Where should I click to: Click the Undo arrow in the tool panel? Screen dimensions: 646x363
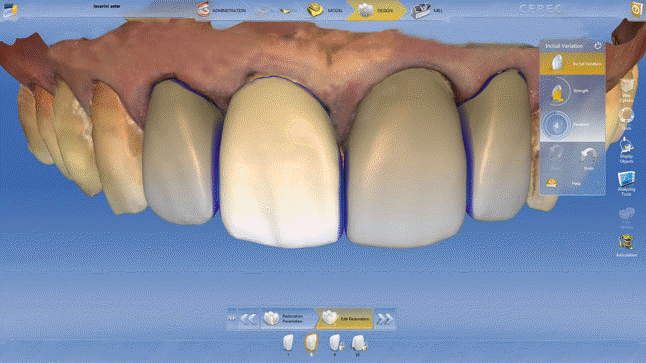tap(588, 157)
